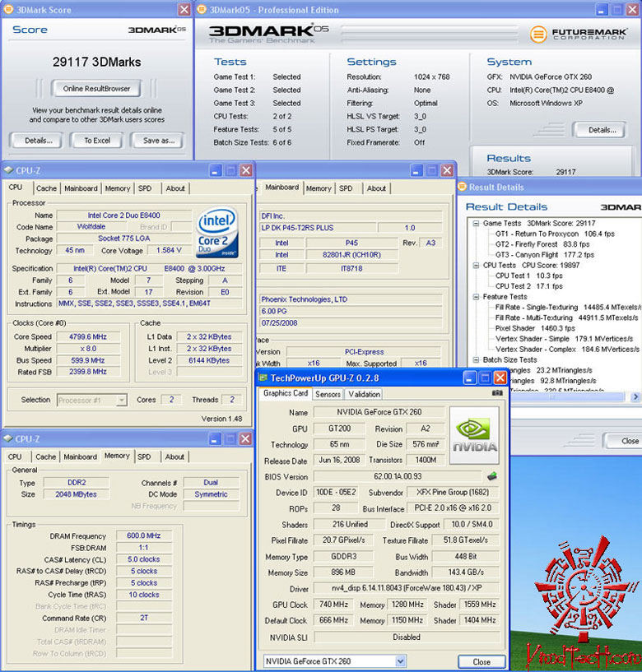642x672 pixels.
Task: Select GT2 - Firefly Forest result row
Action: pos(542,244)
